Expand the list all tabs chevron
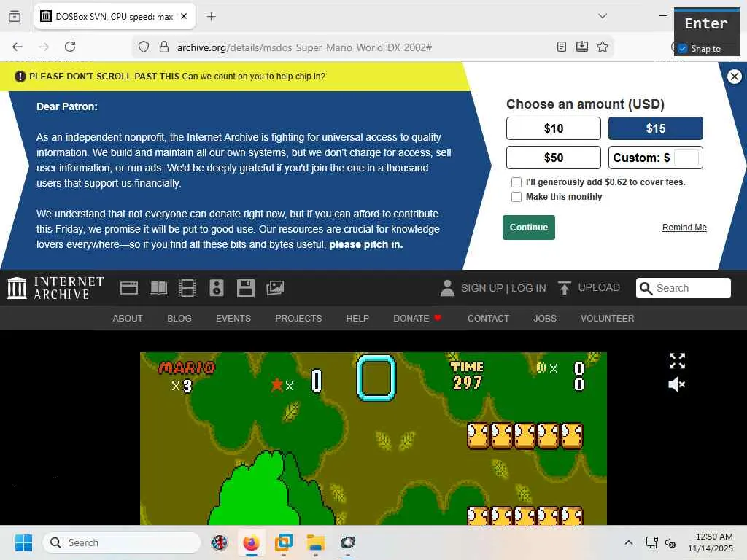The image size is (747, 560). [x=603, y=16]
